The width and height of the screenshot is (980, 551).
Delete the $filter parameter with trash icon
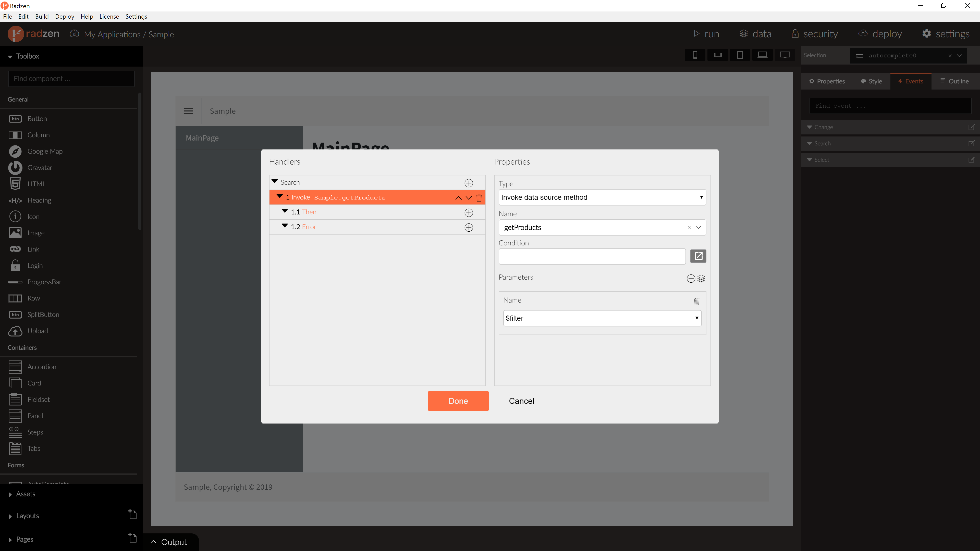point(696,301)
